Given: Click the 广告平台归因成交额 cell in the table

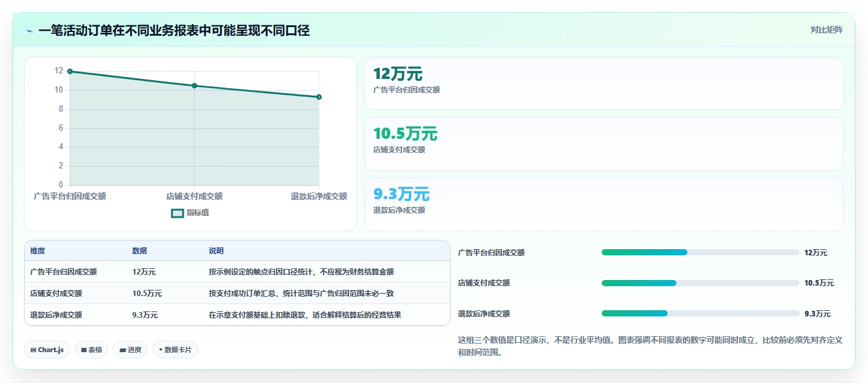Looking at the screenshot, I should pyautogui.click(x=63, y=271).
